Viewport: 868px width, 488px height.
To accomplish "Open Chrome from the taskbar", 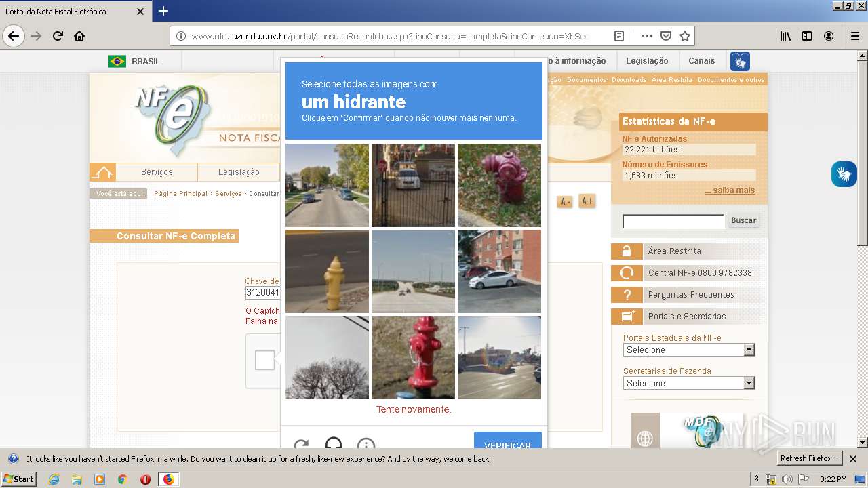I will point(122,479).
